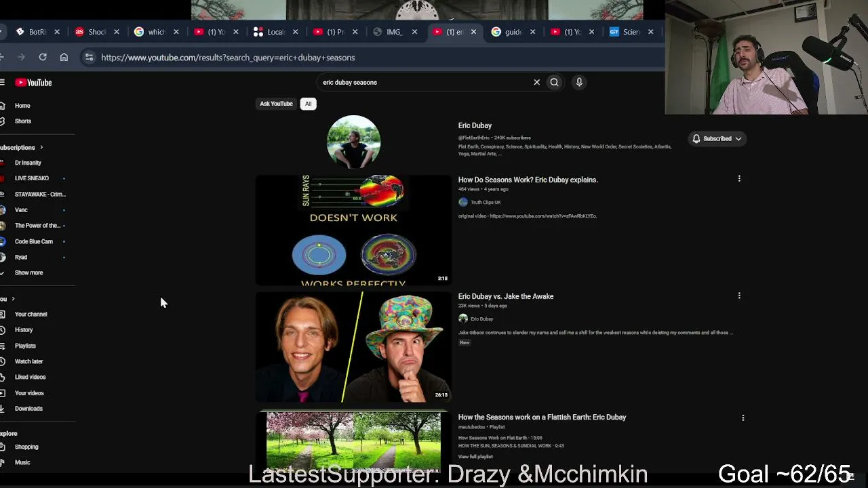This screenshot has width=868, height=488.
Task: Select the All filter chip
Action: pyautogui.click(x=308, y=104)
